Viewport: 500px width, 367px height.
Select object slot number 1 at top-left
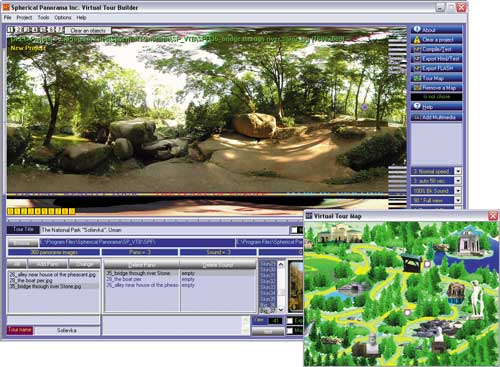(x=11, y=30)
